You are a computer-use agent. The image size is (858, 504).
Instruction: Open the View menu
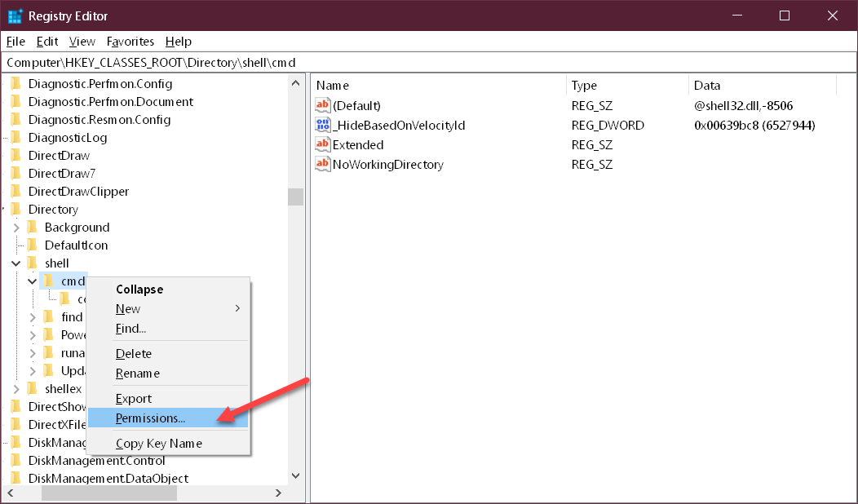(82, 42)
